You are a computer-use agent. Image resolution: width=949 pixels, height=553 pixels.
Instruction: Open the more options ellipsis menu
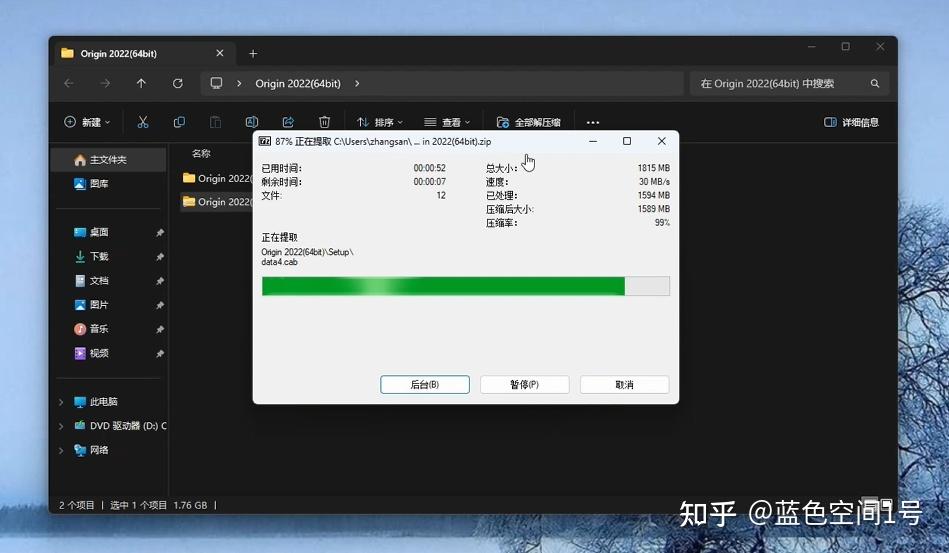pyautogui.click(x=593, y=122)
